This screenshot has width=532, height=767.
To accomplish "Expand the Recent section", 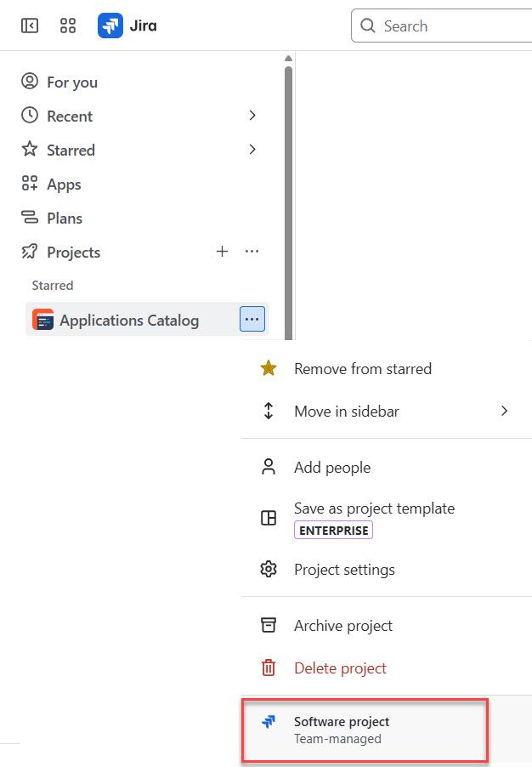I will [x=252, y=116].
